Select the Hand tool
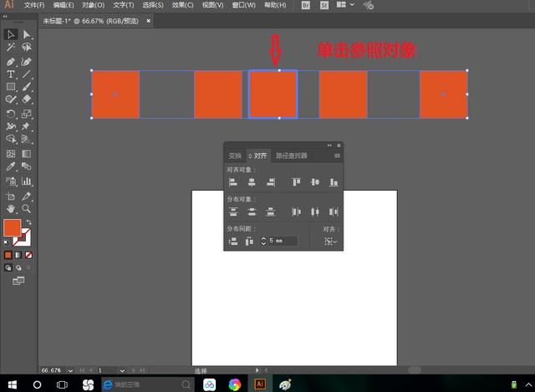Image resolution: width=535 pixels, height=392 pixels. 11,208
